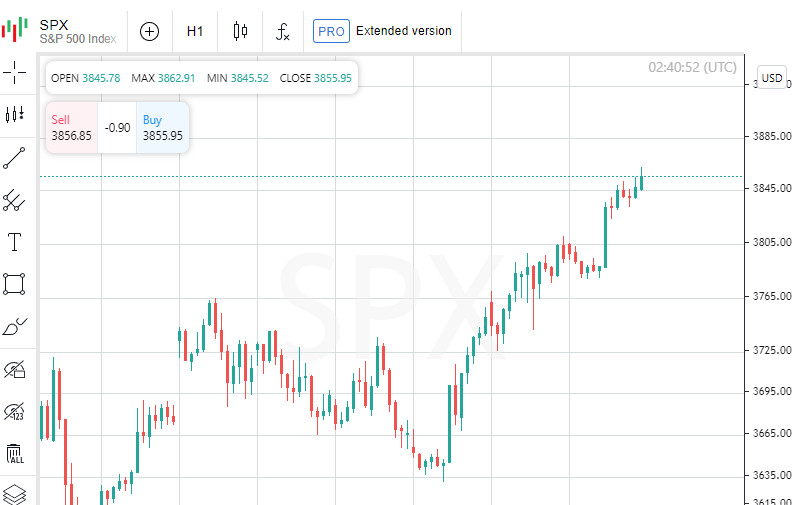Viewport: 805px width, 505px height.
Task: Select the brush drawing tool
Action: click(x=14, y=327)
